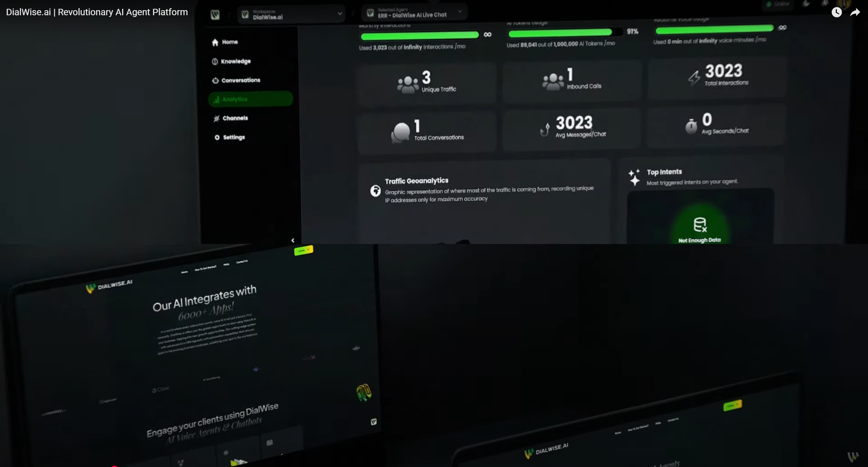Click the DialWise logo in the dashboard header

[215, 15]
